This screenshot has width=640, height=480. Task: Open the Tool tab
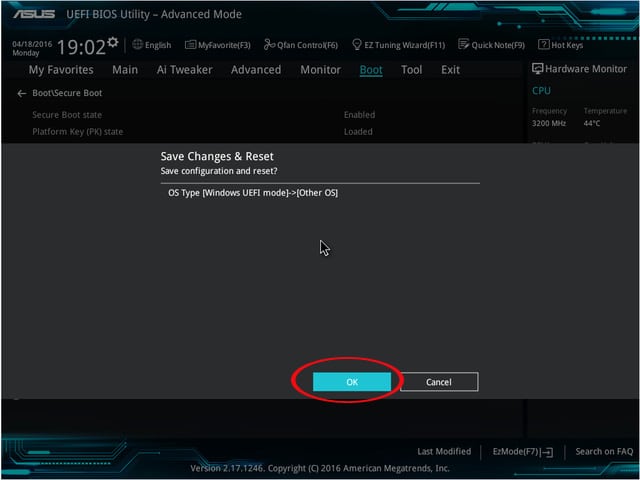(411, 70)
